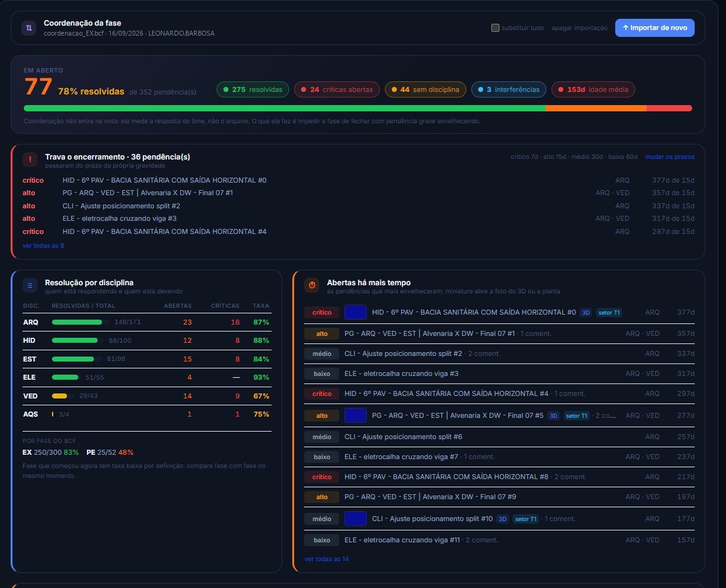Toggle the substituir tudo checkbox
This screenshot has height=588, width=726.
(x=495, y=28)
